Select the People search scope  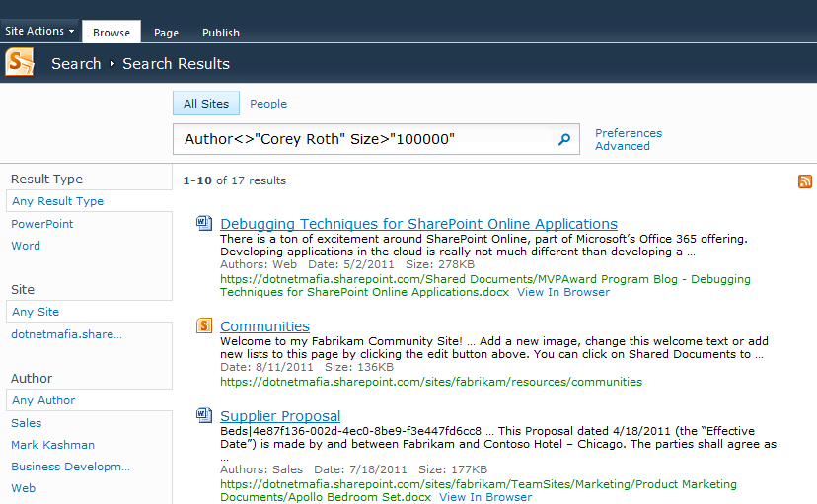pyautogui.click(x=268, y=104)
